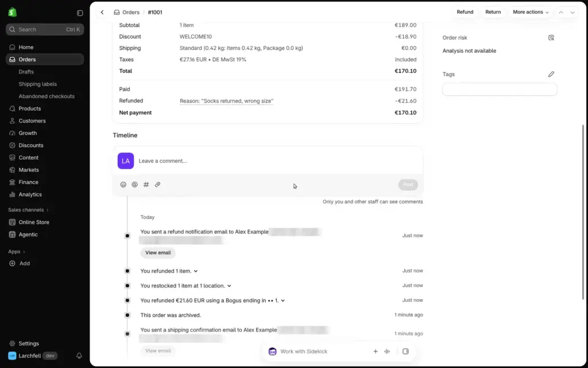View the refund notification email
Screen dimensions: 588x368
(x=158, y=253)
